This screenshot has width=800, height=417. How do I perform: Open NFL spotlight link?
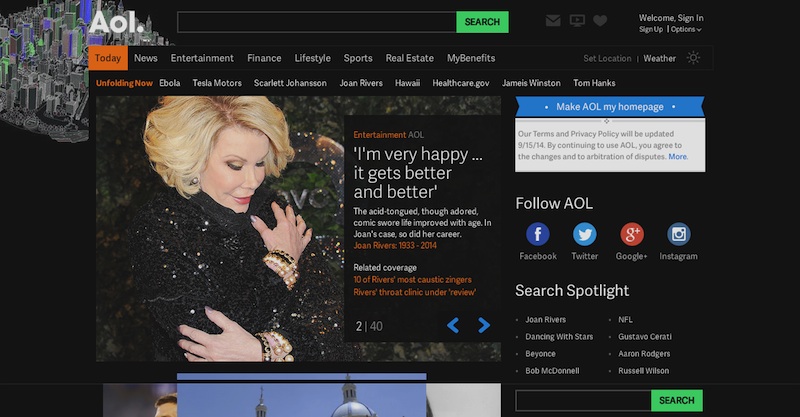[625, 320]
